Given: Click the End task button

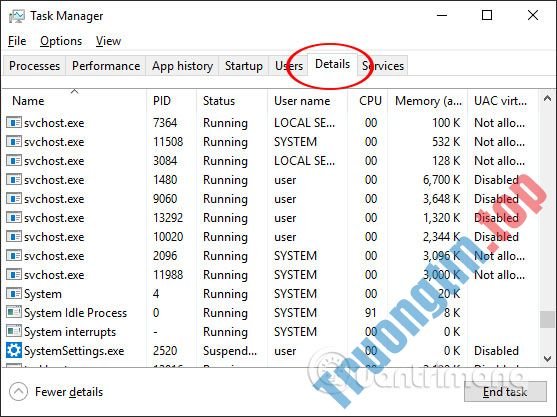Looking at the screenshot, I should (505, 392).
